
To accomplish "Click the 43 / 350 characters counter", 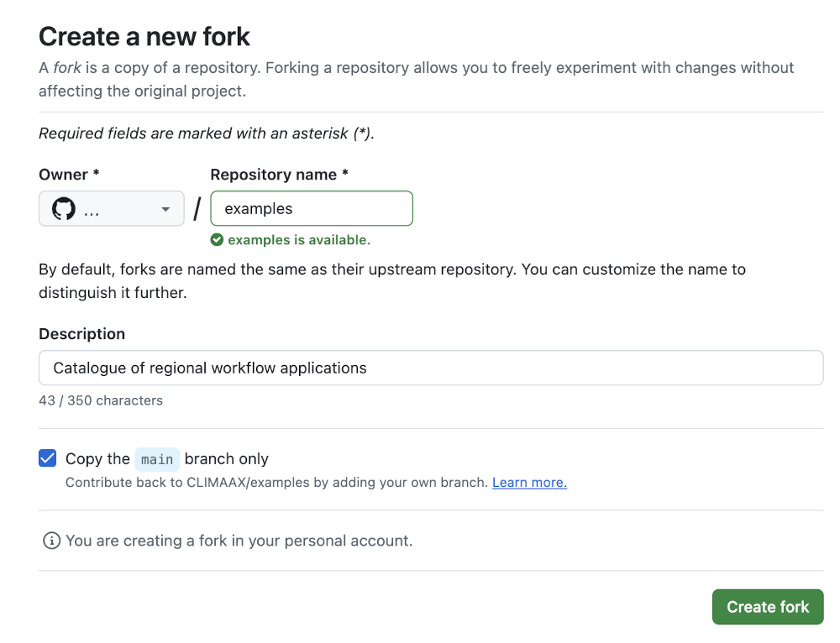I will (101, 400).
